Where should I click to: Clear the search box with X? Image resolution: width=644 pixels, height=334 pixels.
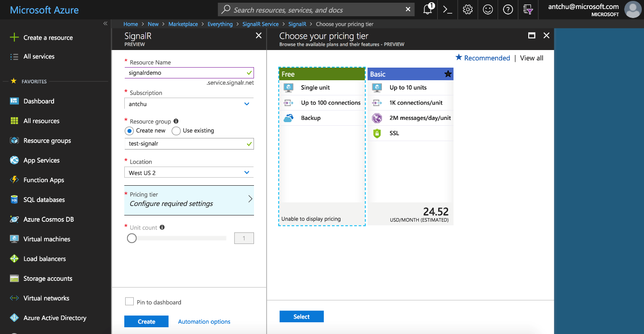pyautogui.click(x=408, y=9)
